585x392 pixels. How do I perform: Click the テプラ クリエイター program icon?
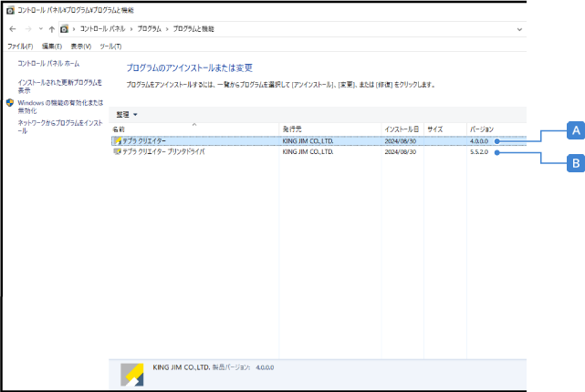[117, 141]
